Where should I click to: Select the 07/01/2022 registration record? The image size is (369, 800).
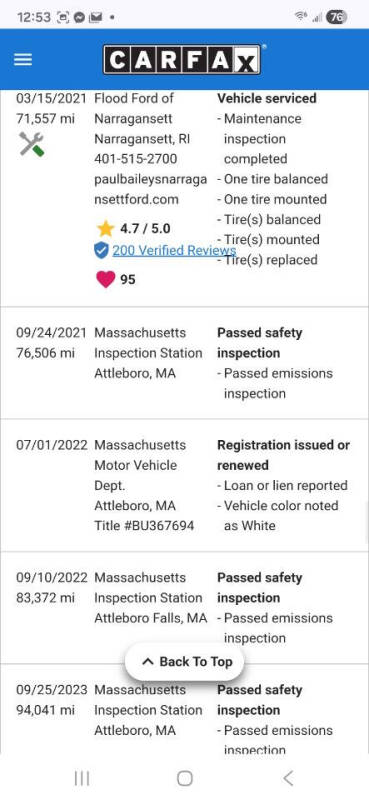(184, 485)
